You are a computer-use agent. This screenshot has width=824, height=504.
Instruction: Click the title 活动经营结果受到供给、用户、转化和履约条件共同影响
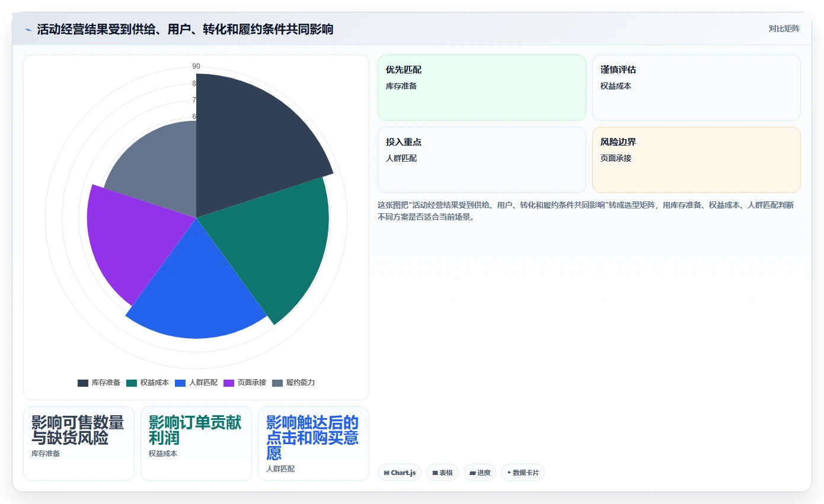185,29
